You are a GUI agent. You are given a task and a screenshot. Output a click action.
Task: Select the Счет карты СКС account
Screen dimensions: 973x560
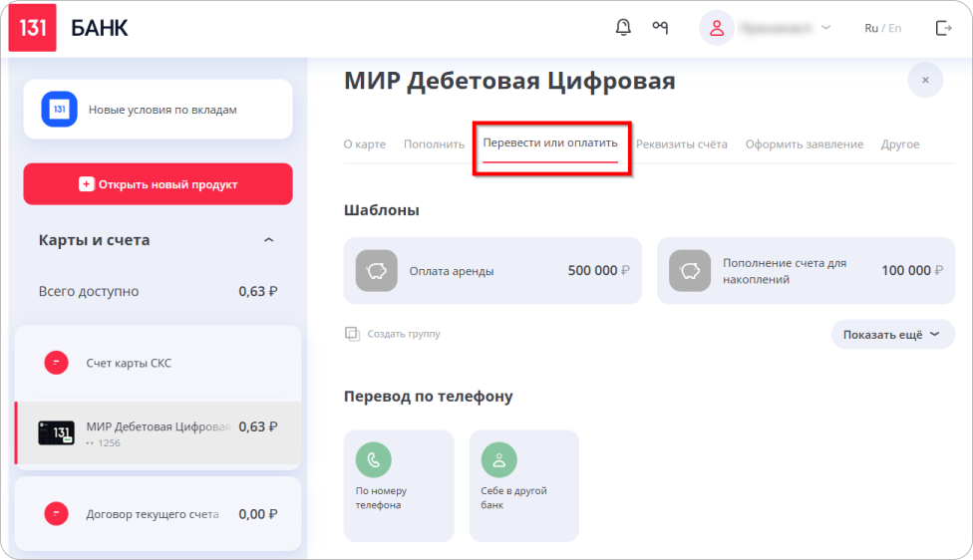(x=129, y=363)
